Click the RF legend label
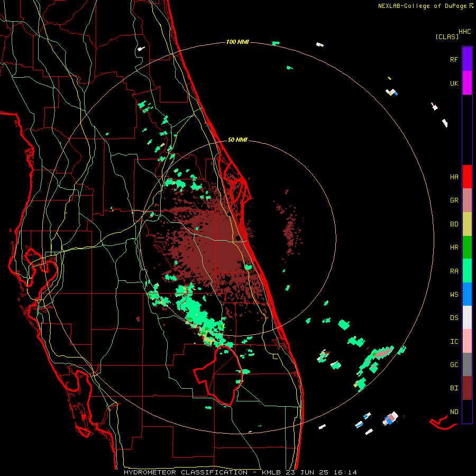 click(454, 59)
